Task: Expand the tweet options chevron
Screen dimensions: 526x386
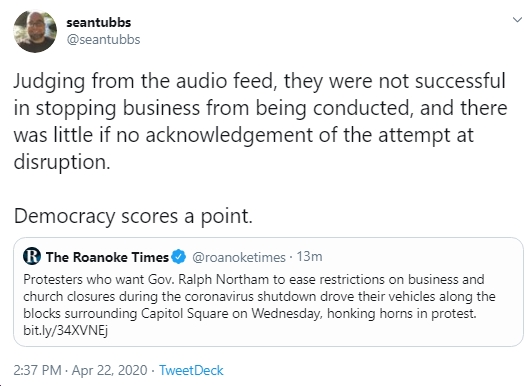Action: click(518, 20)
